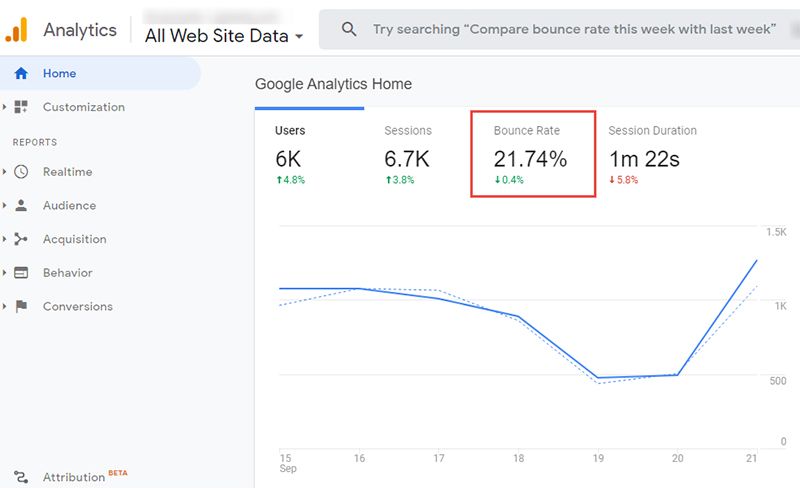Select the Sessions metric tab

pyautogui.click(x=418, y=153)
